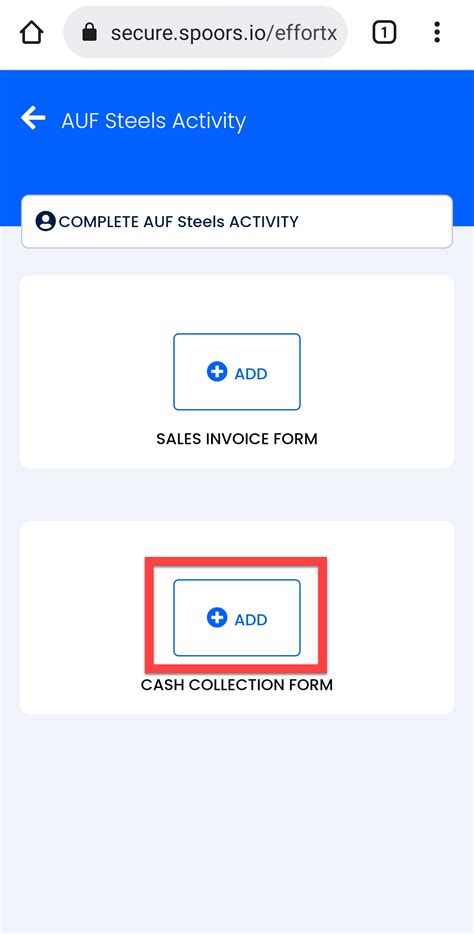Open the tab switcher showing 1
Screen dimensions: 474x934
(x=384, y=32)
